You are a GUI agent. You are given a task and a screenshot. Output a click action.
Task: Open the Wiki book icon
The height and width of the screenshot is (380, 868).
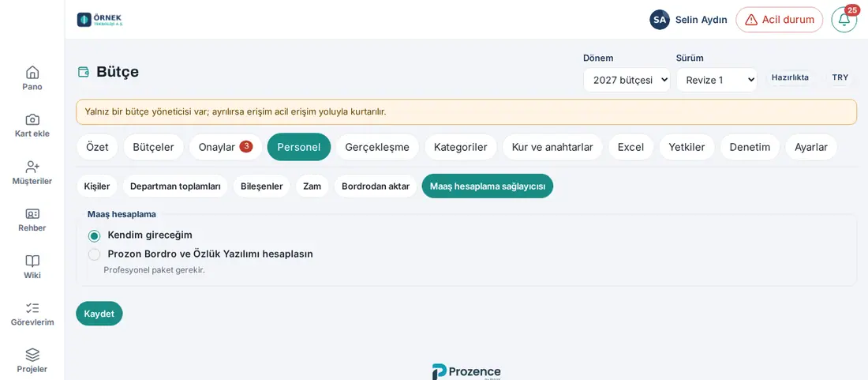pos(32,261)
